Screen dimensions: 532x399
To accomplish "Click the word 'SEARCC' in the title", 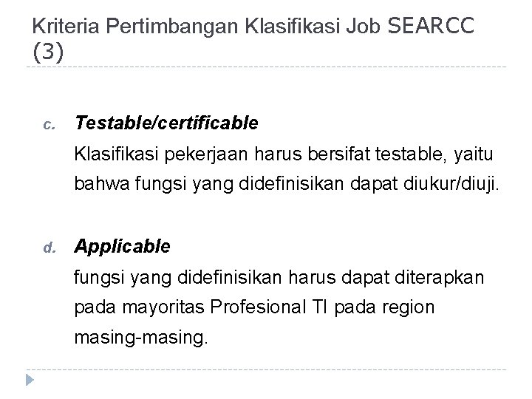I will (x=431, y=25).
